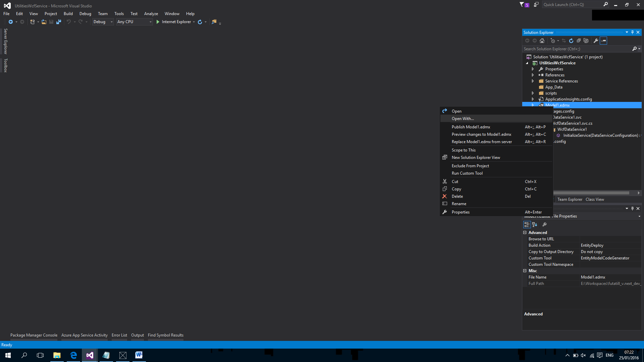
Task: Click the Navigate Backward toolbar icon
Action: [11, 22]
